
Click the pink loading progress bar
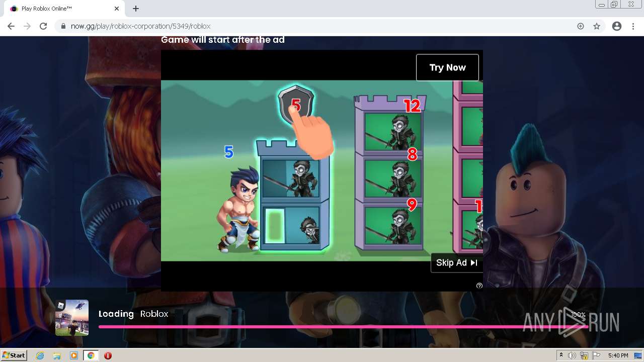tap(343, 327)
